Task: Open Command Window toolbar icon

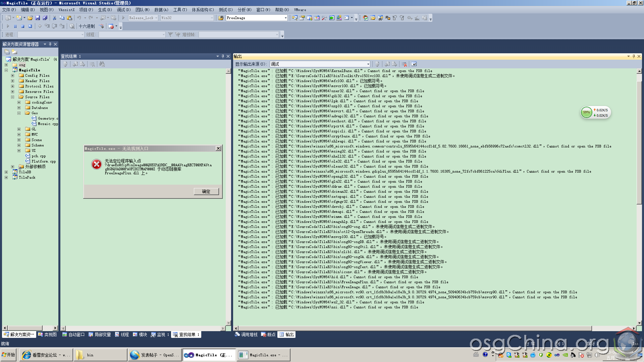Action: (x=346, y=18)
